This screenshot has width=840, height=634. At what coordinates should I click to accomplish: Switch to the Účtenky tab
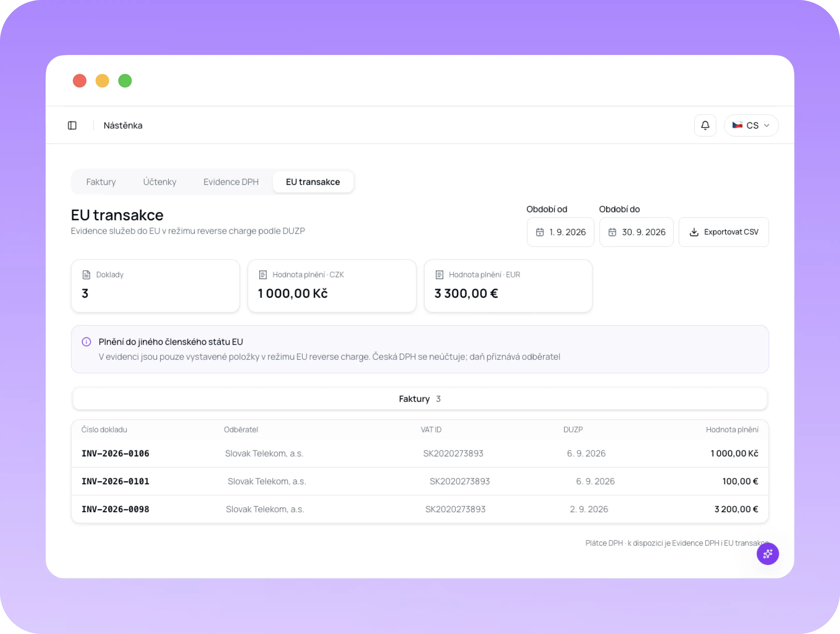[x=159, y=182]
